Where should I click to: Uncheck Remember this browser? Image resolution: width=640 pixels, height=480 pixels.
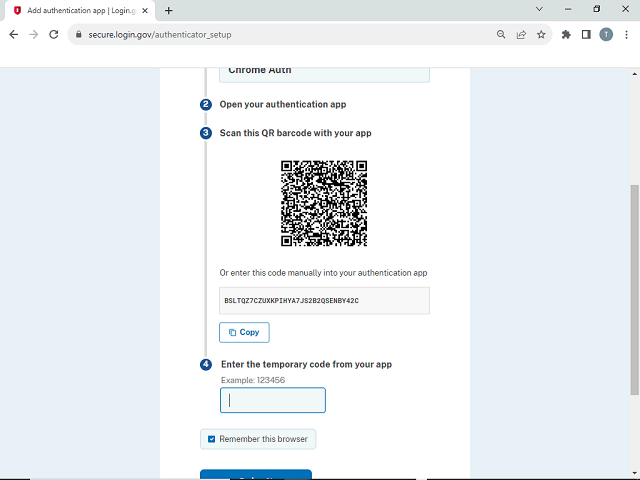click(211, 439)
